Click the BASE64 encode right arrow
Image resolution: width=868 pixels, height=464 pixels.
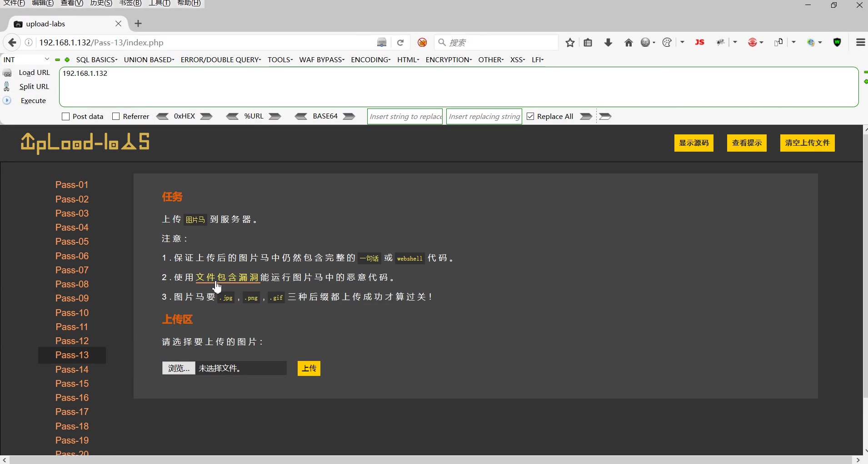tap(349, 116)
